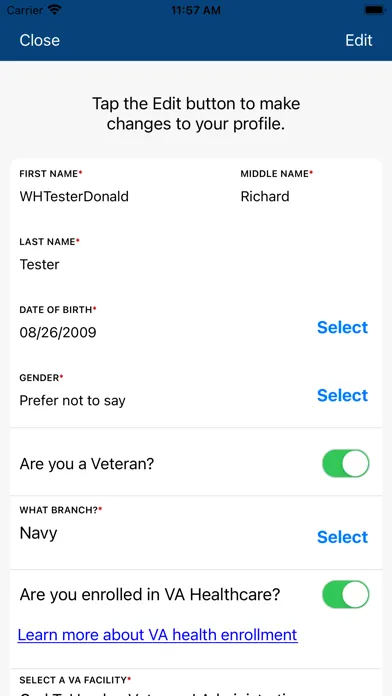
Task: Open the Gender Select picker
Action: pyautogui.click(x=342, y=395)
